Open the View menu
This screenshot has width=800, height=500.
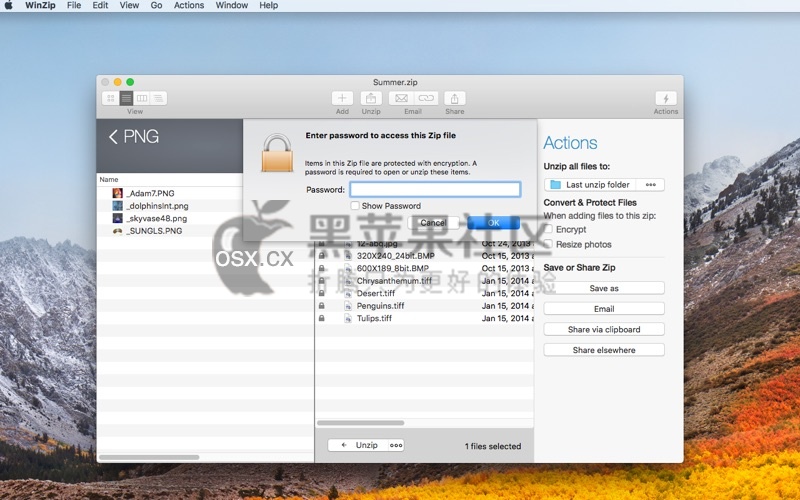click(x=129, y=5)
